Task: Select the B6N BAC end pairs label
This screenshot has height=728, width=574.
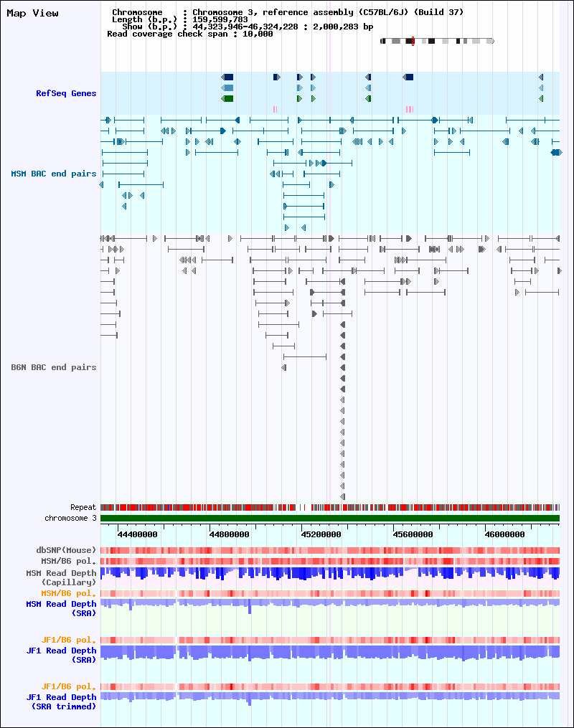Action: [x=53, y=367]
